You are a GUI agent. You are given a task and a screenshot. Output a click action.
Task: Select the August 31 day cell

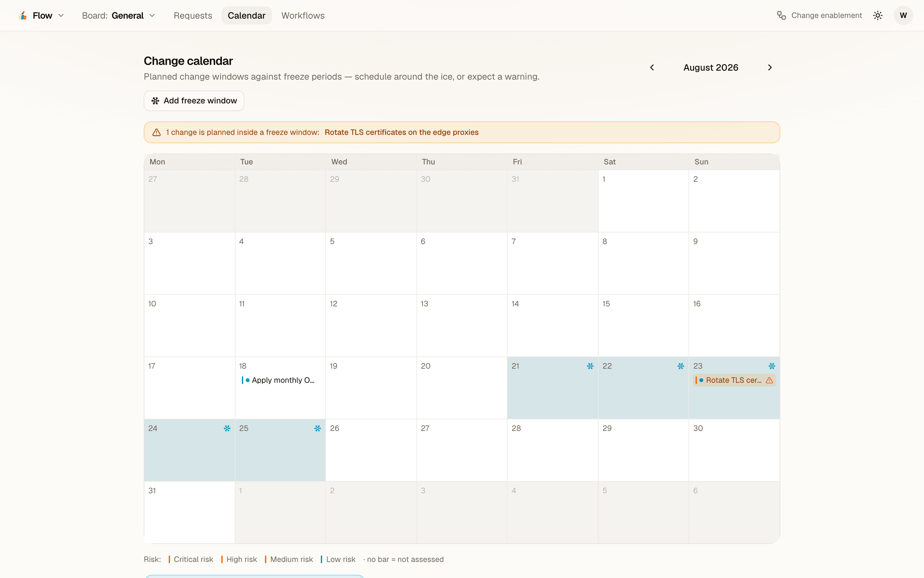pos(189,512)
